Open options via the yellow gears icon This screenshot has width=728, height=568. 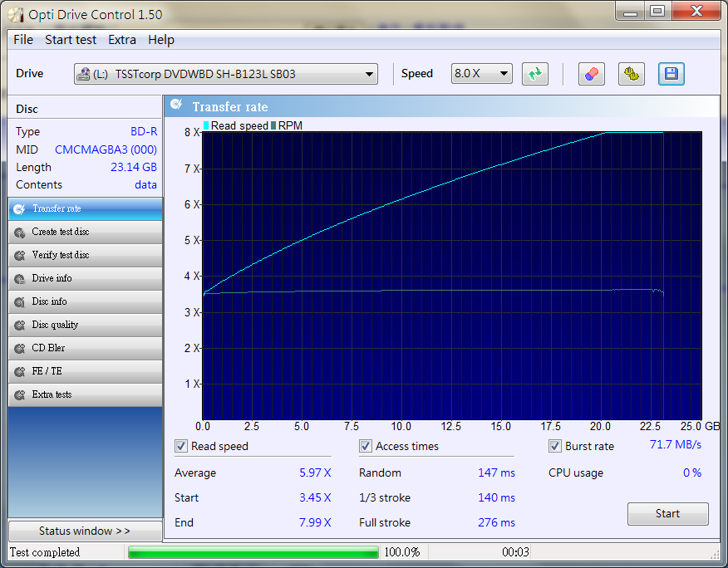coord(632,74)
